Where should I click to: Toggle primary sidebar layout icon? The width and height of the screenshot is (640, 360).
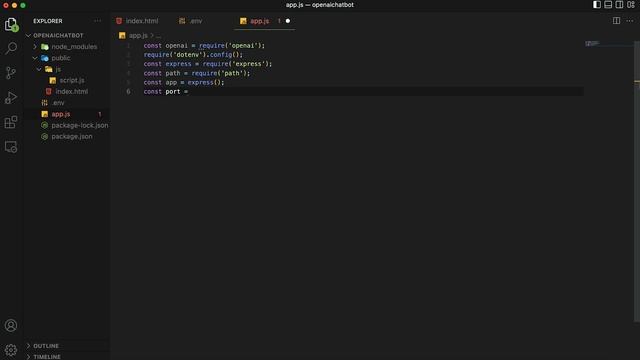[597, 4]
